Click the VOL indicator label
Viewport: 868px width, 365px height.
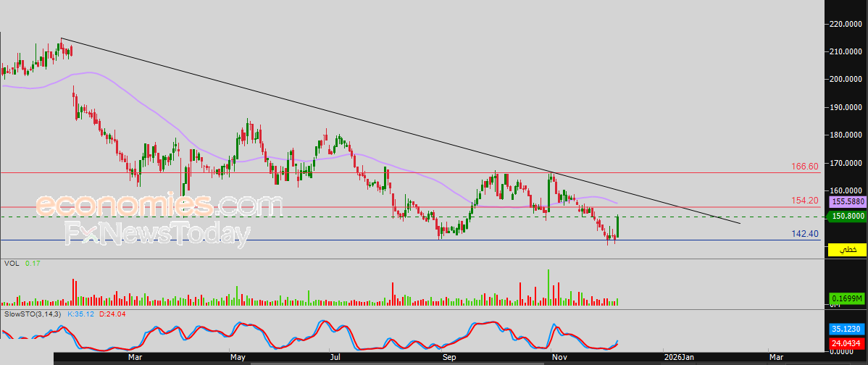pos(12,264)
